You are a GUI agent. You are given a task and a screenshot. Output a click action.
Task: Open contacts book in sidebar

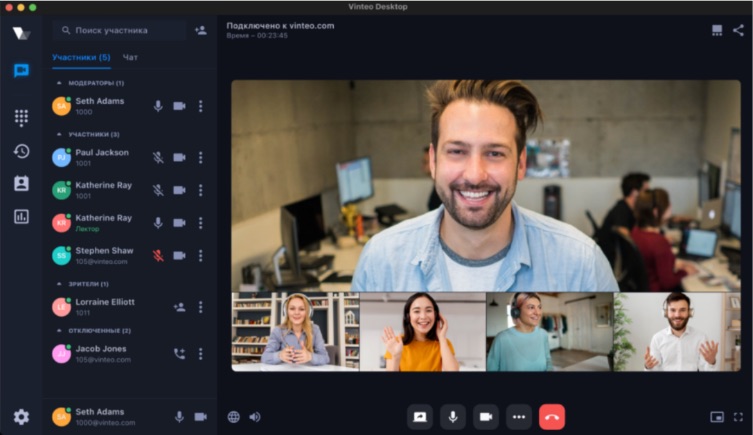[x=21, y=183]
